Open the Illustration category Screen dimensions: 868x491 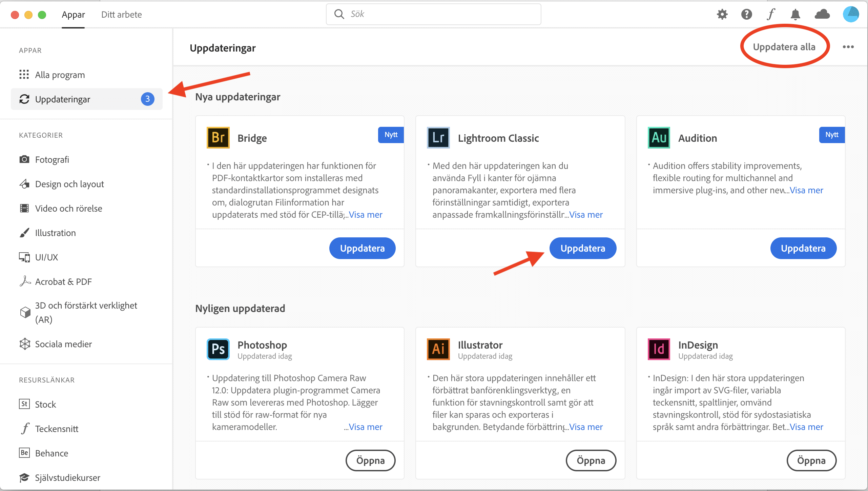pos(87,233)
